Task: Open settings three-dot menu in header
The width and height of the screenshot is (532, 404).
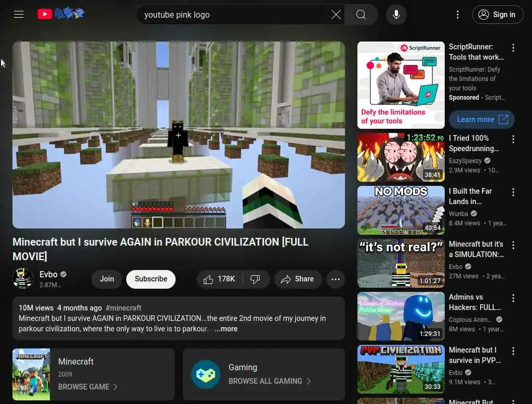Action: [457, 15]
